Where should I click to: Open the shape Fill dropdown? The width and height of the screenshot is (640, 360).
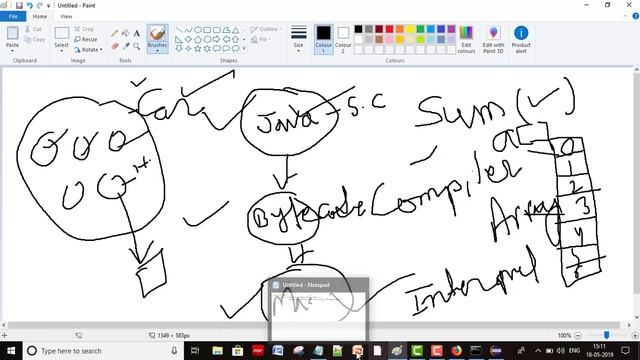[261, 40]
